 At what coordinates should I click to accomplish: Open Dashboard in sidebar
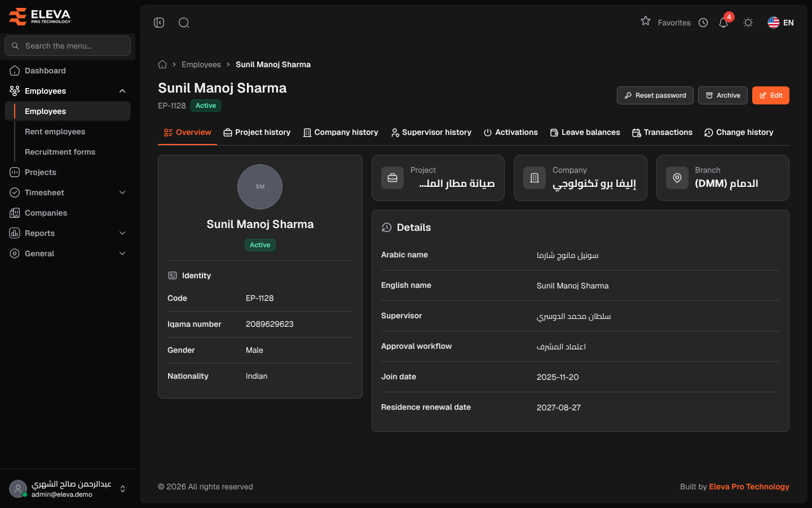pos(68,71)
